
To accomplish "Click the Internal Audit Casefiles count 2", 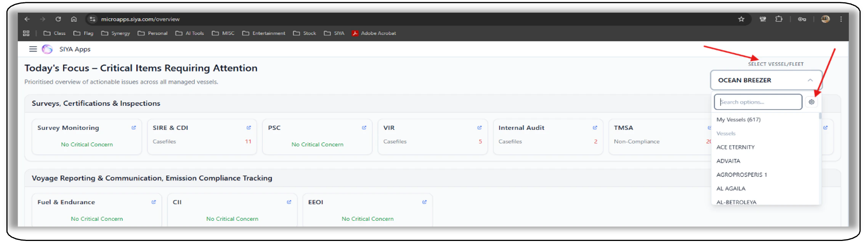I will 595,142.
